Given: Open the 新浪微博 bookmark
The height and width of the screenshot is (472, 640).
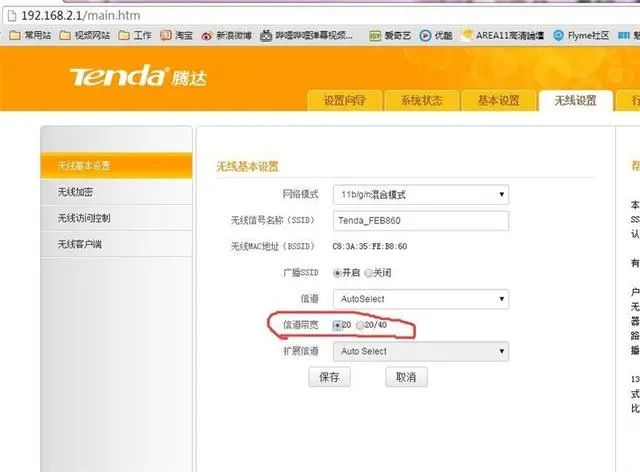Looking at the screenshot, I should click(226, 35).
